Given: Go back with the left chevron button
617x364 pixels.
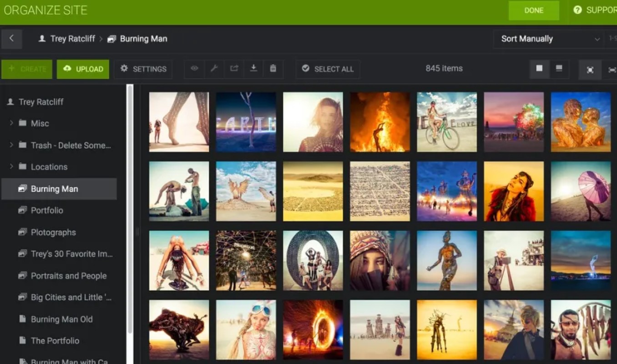Looking at the screenshot, I should 12,39.
